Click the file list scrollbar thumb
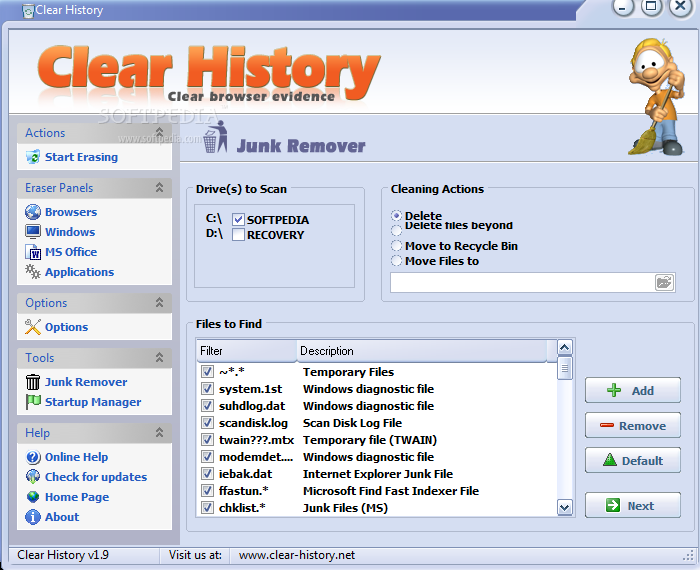The image size is (700, 570). (x=565, y=368)
